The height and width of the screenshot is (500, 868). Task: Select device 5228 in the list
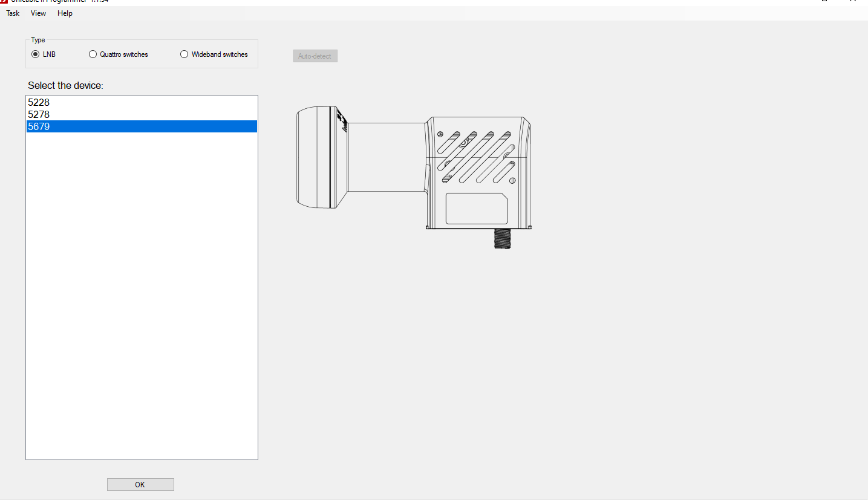click(x=39, y=103)
